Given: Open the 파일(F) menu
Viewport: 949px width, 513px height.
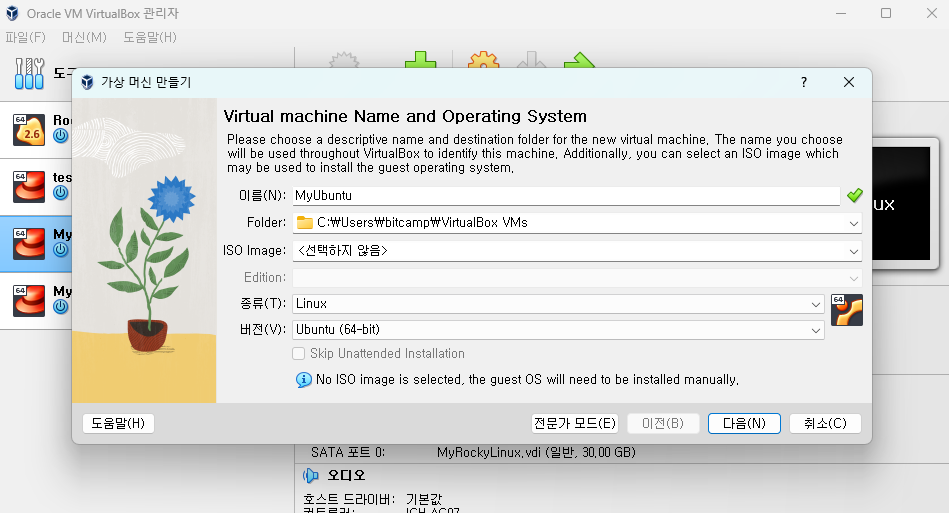Looking at the screenshot, I should pyautogui.click(x=25, y=38).
